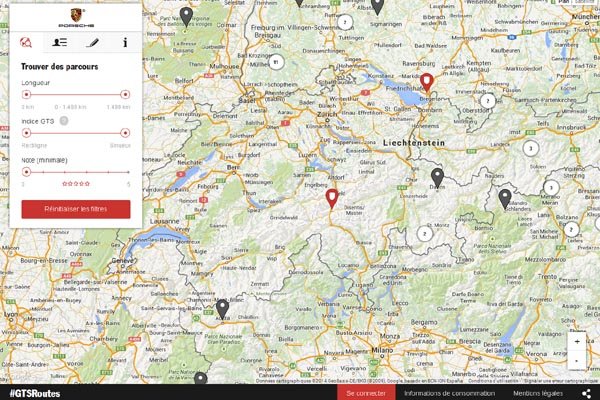Select the gray pin above Sigmaringen
This screenshot has width=600, height=400.
[377, 6]
